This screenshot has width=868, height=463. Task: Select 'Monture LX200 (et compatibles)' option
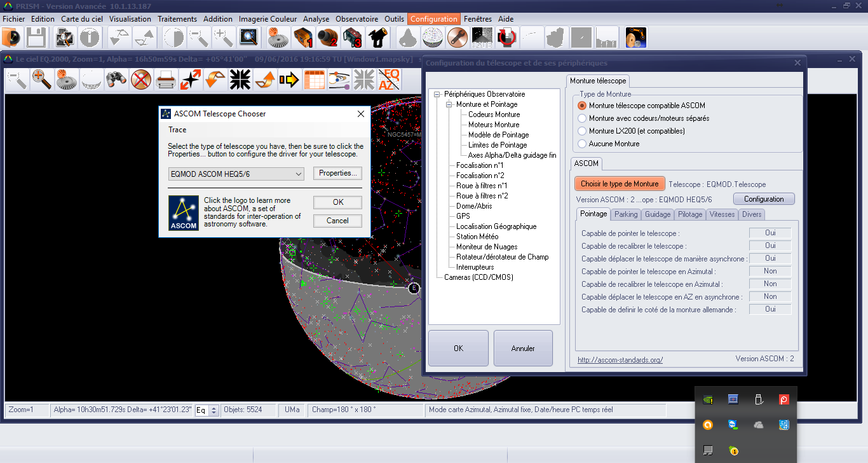pos(582,131)
